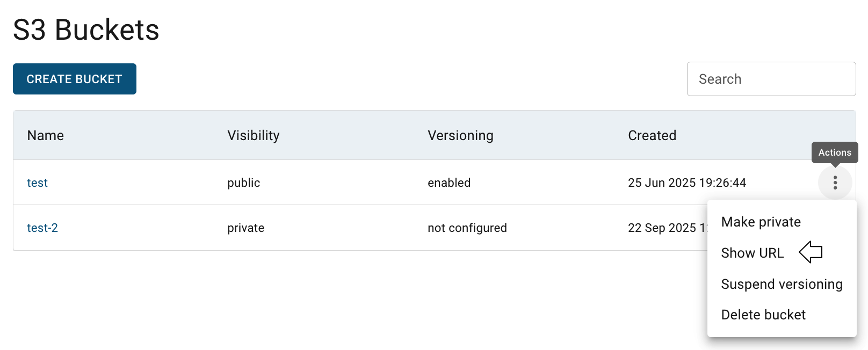Click the Created column header
Screen dimensions: 868x350
[652, 136]
